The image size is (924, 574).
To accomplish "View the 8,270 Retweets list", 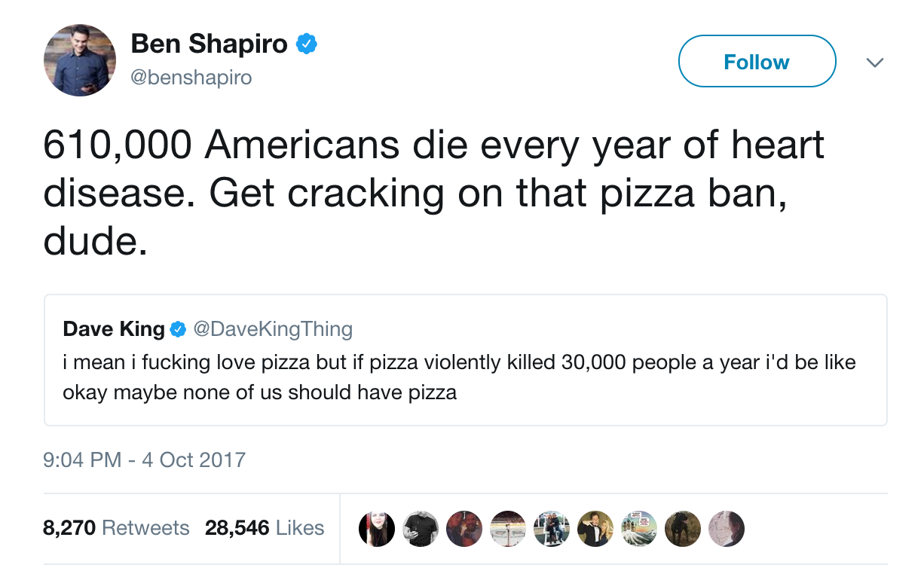I will [116, 528].
